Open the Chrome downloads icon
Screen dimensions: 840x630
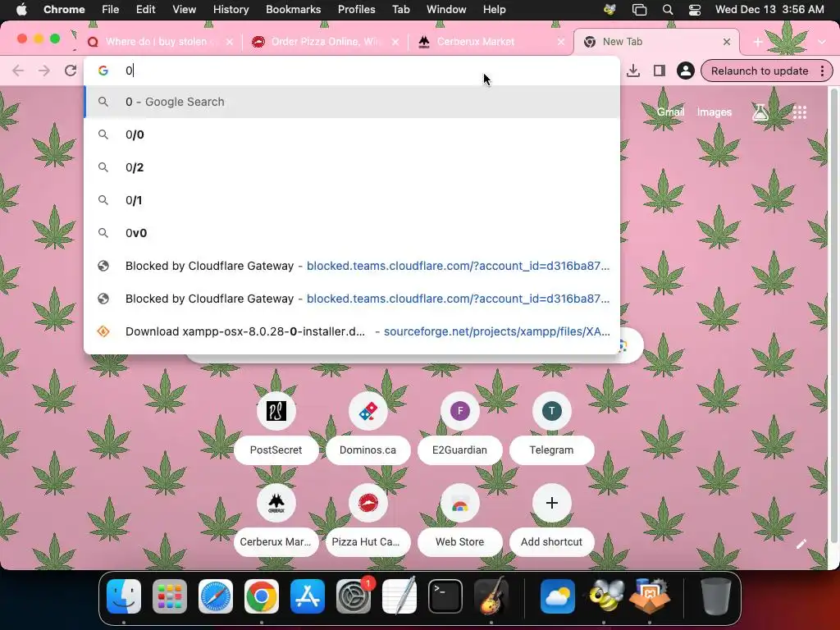click(x=633, y=71)
